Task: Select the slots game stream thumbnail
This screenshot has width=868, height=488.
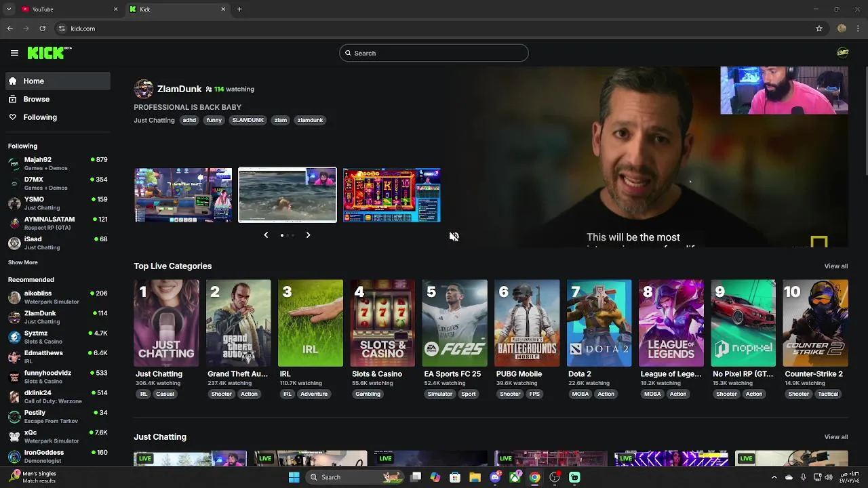Action: [391, 195]
